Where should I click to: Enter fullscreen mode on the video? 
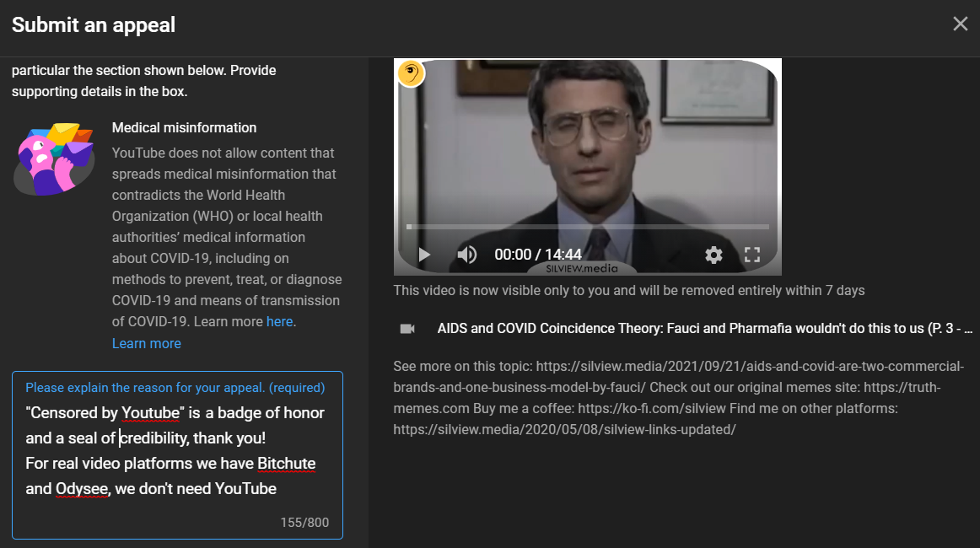tap(752, 255)
